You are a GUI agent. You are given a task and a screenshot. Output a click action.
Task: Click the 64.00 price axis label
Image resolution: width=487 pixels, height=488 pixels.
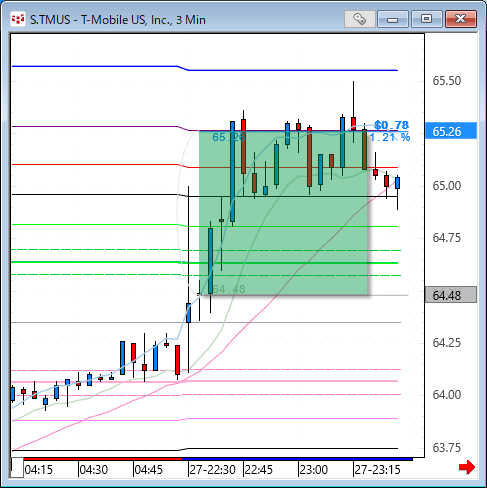[447, 395]
